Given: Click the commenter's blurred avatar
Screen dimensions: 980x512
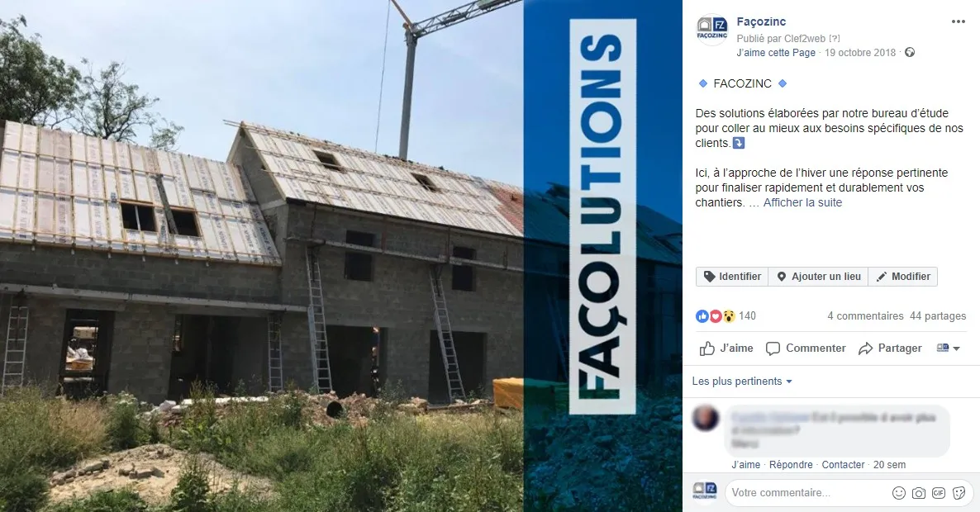Looking at the screenshot, I should [x=706, y=418].
